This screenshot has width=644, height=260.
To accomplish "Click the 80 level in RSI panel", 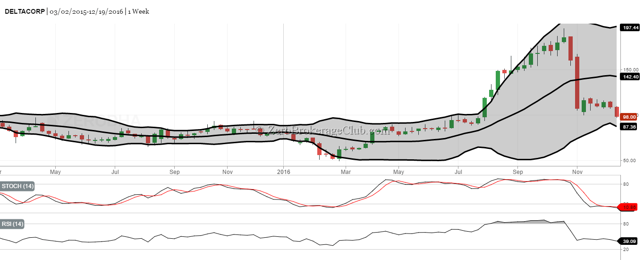I will [626, 224].
